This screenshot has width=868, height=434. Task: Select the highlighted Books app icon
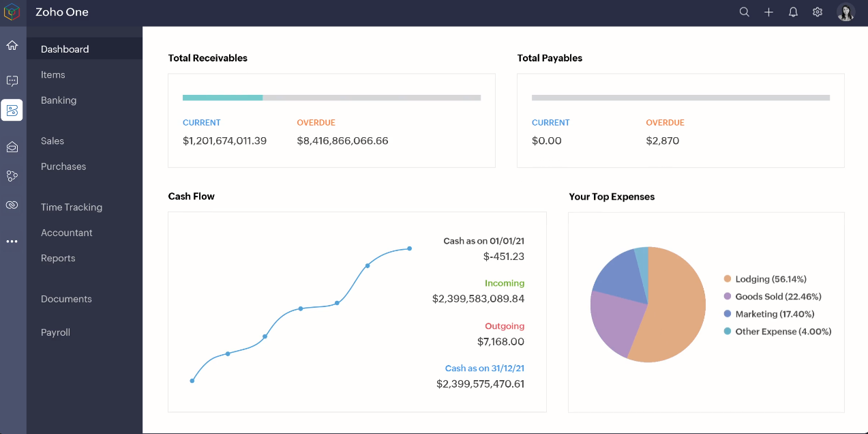(12, 110)
